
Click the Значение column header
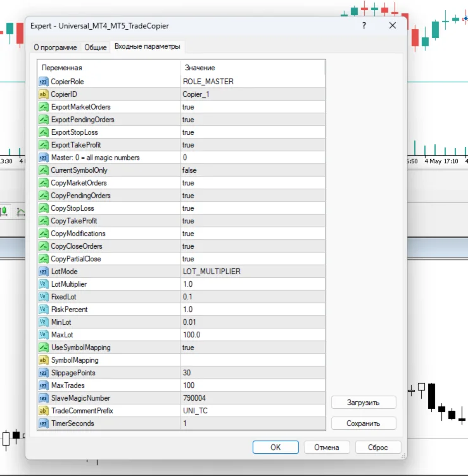click(253, 68)
